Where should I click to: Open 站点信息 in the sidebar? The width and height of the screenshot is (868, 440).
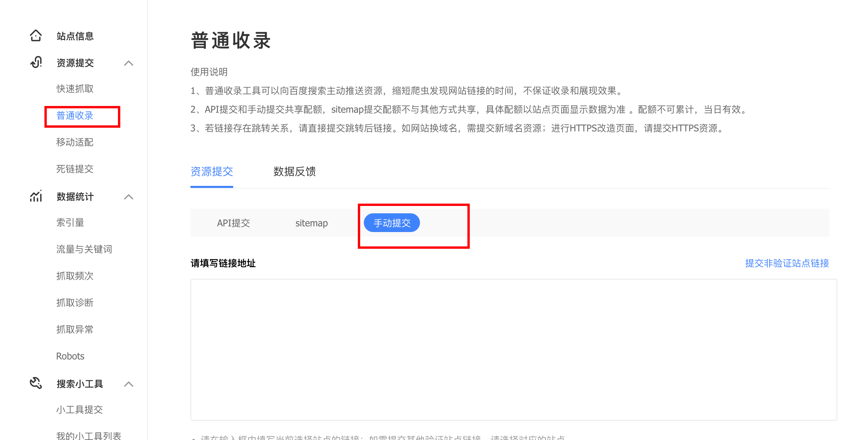click(75, 36)
